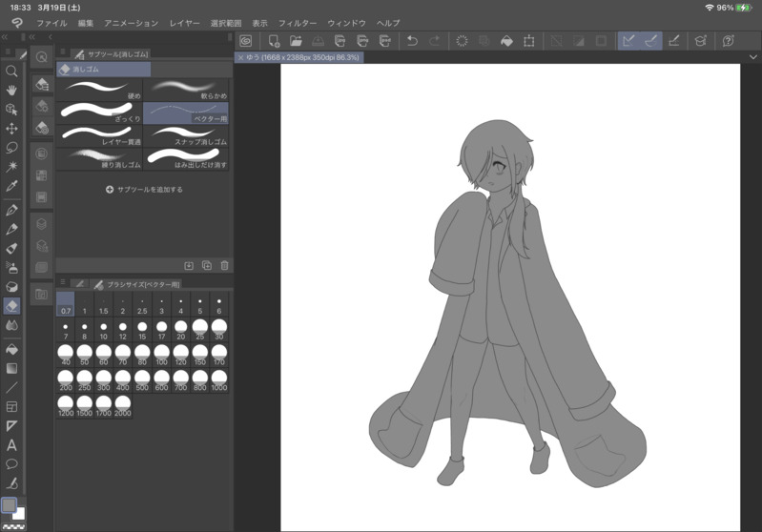Toggle Snap to Special Ruler
The width and height of the screenshot is (762, 532).
(x=650, y=41)
